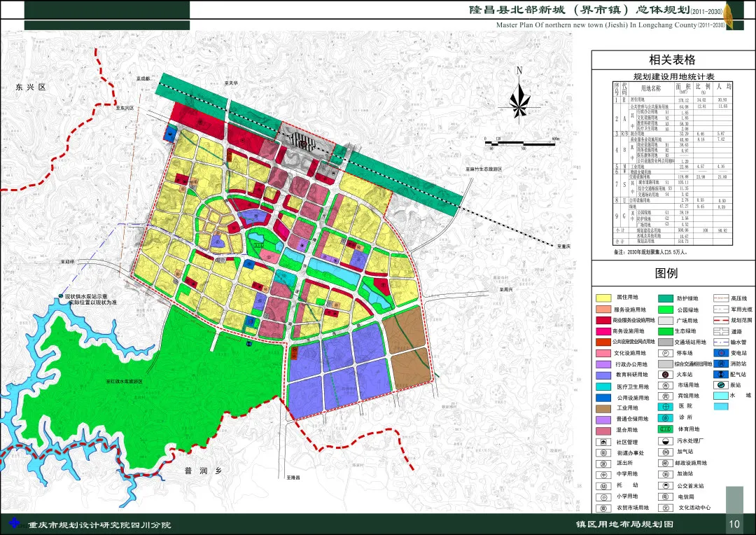
Task: Click the 配气站 gas distribution legend icon
Action: point(720,374)
